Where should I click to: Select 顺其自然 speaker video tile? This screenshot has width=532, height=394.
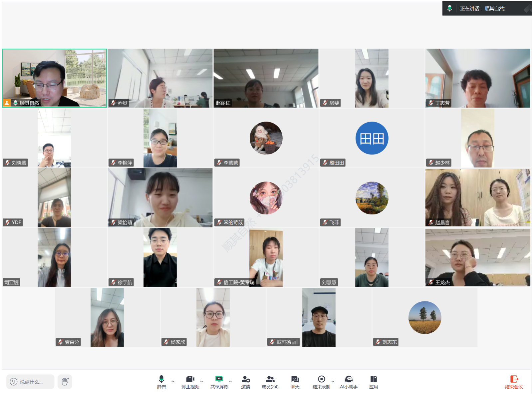[54, 78]
